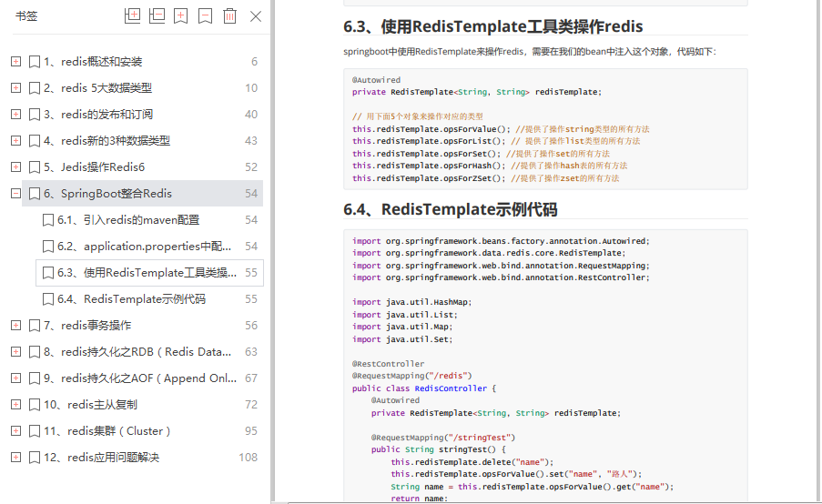This screenshot has height=504, width=822.
Task: Click page number 95 of bookmark 11
Action: [251, 431]
